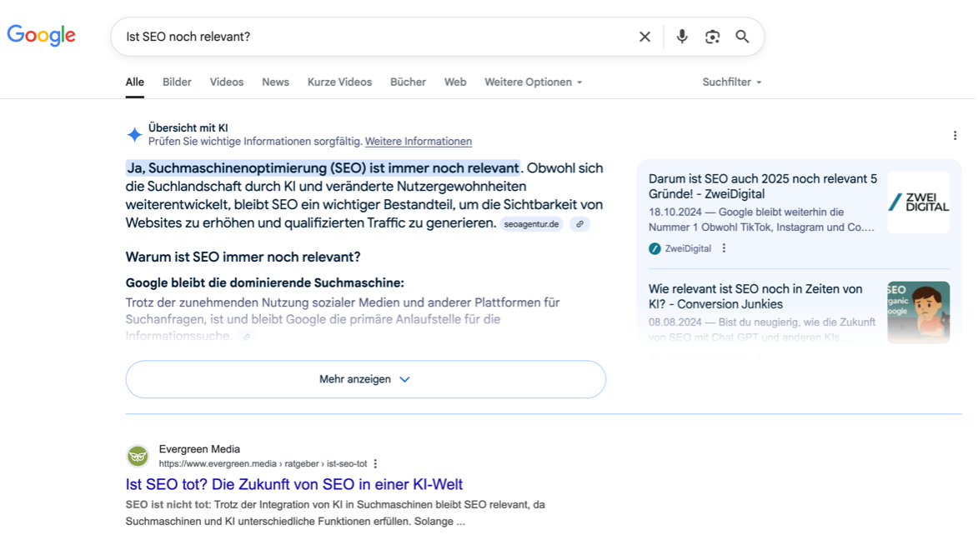Click the ZweiDigital article thumbnail
The width and height of the screenshot is (978, 560).
coord(918,202)
